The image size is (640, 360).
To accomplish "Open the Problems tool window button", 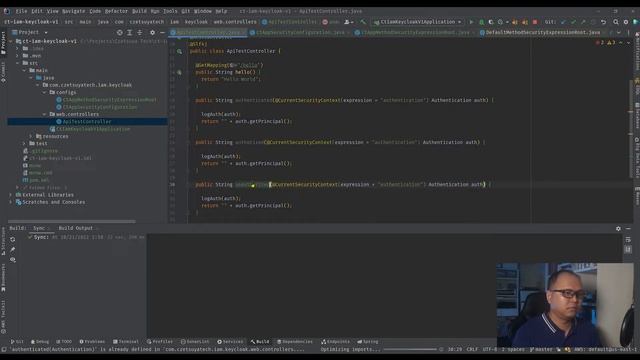I will pos(92,342).
